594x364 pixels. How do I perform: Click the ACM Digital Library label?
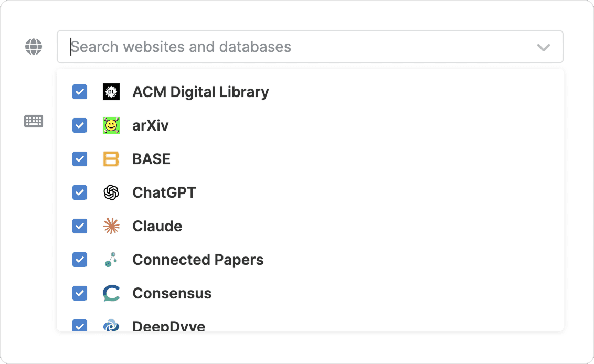200,92
